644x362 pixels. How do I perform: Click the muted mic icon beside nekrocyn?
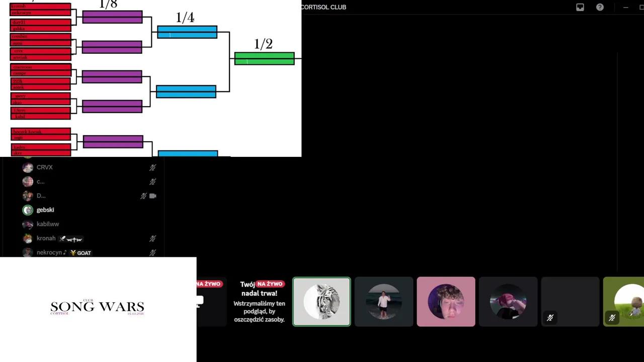152,253
